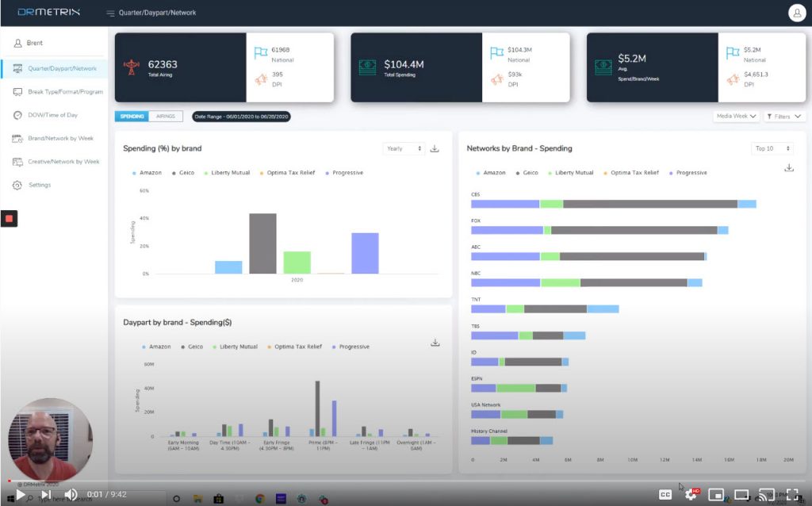Switch view to Airings toggle
The image size is (812, 506).
pyautogui.click(x=166, y=117)
